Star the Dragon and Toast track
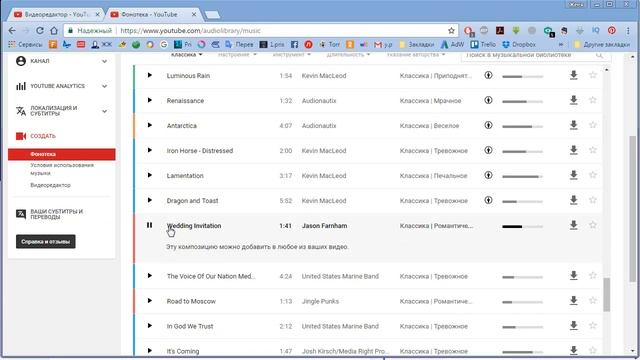Screen dimensions: 640x360 (x=593, y=200)
